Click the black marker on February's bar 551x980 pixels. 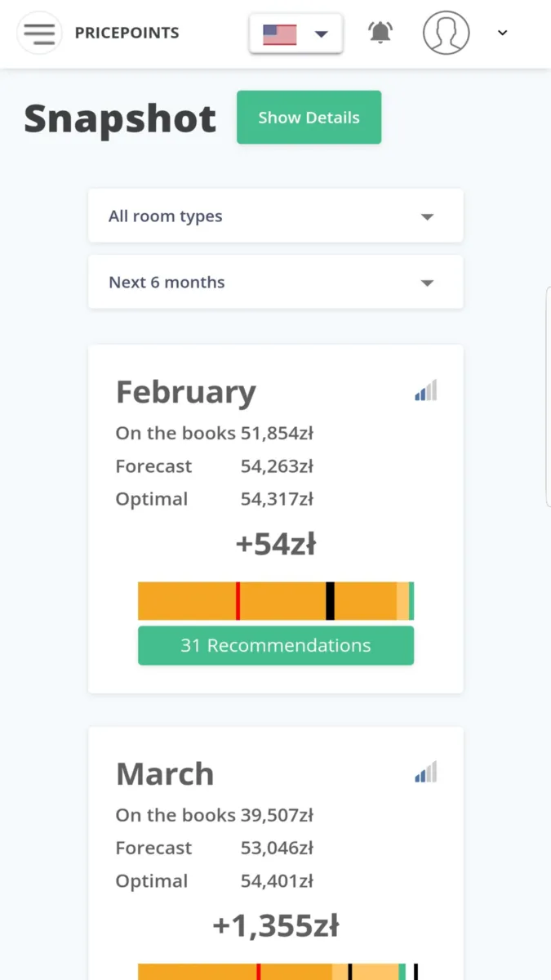pos(330,601)
